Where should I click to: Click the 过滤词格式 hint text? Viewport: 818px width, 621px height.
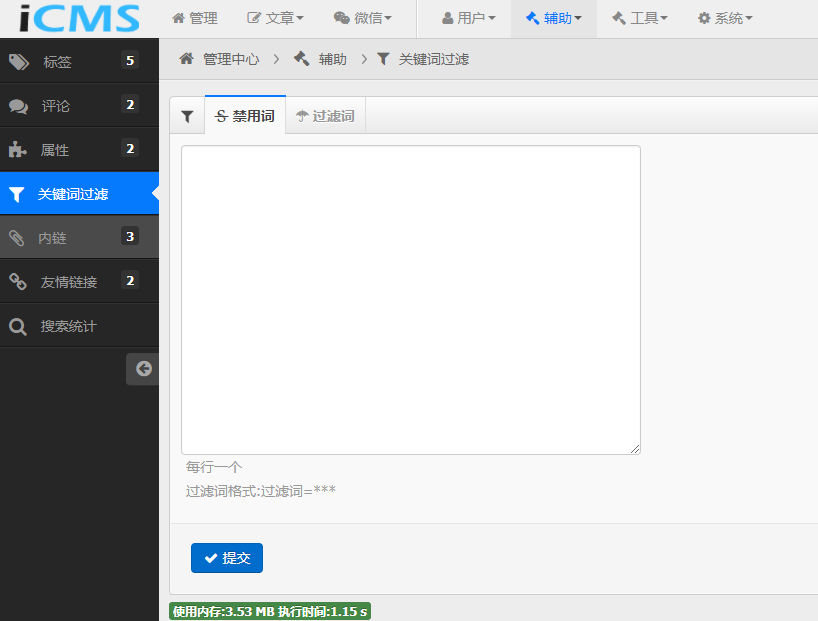[x=260, y=491]
